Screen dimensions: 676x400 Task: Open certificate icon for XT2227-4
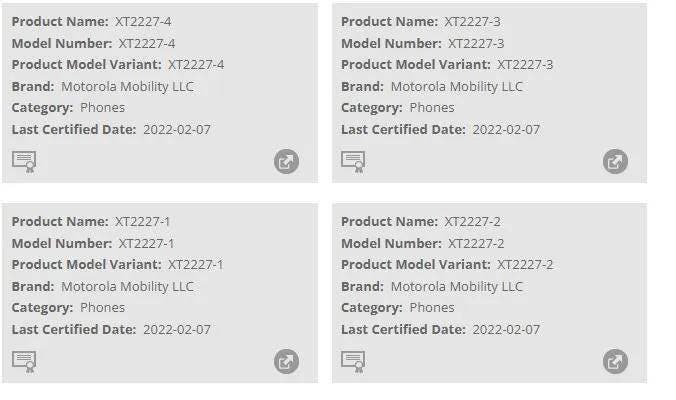click(x=24, y=162)
